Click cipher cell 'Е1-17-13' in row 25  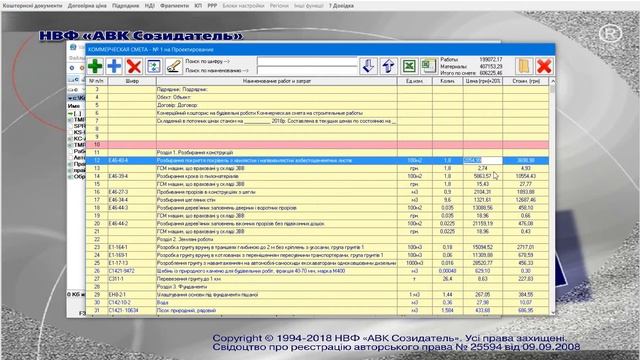click(x=132, y=263)
